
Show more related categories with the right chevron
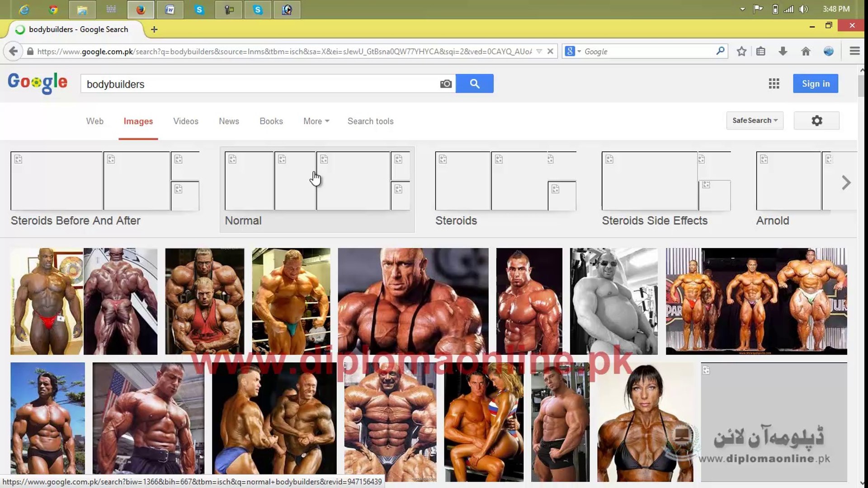(846, 183)
